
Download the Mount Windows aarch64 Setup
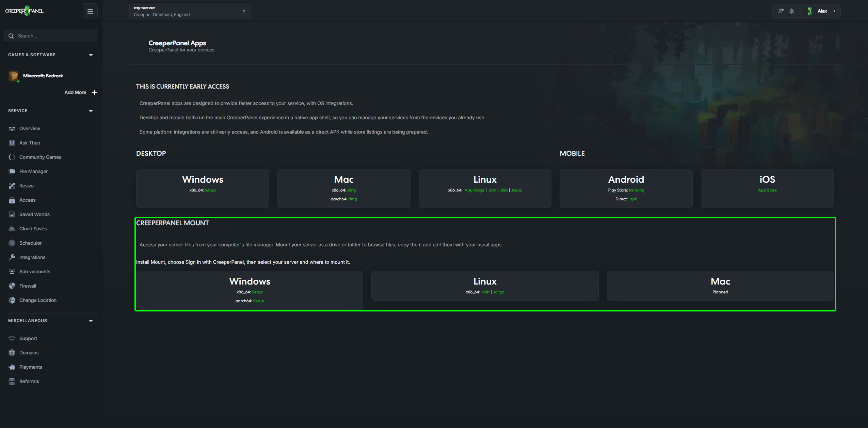pyautogui.click(x=258, y=301)
